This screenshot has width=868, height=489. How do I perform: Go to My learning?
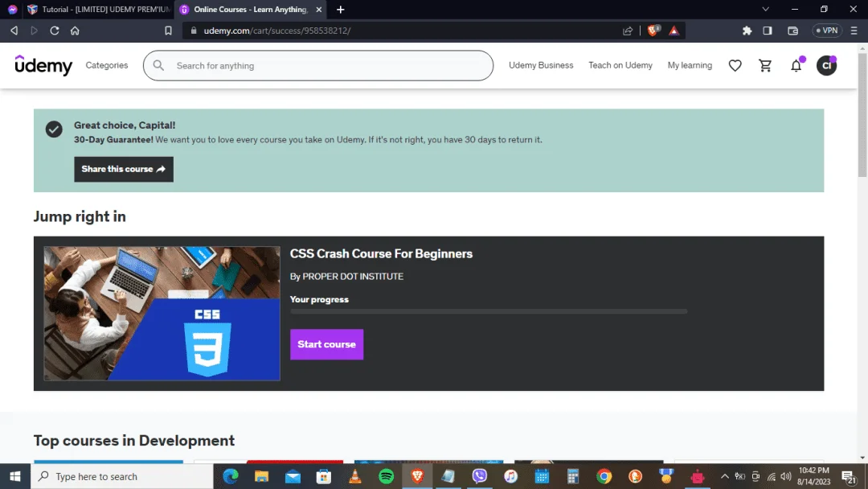690,65
